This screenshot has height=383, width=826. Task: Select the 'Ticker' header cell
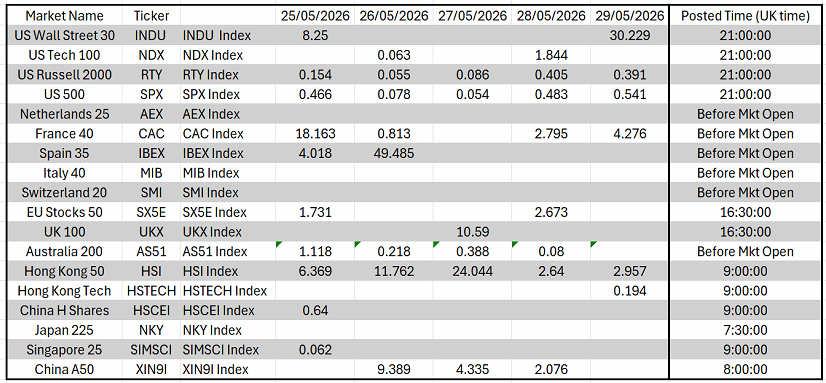150,16
